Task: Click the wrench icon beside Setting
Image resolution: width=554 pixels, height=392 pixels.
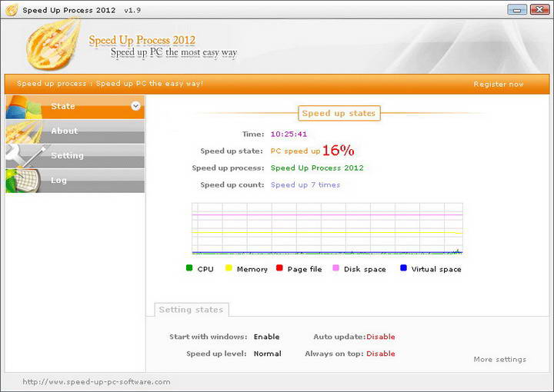Action: [25, 156]
